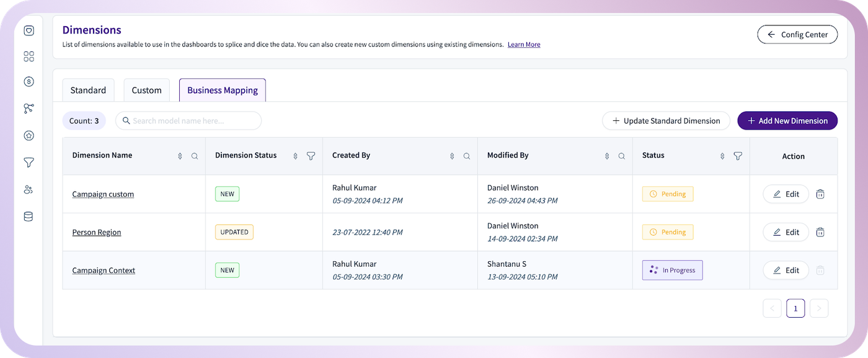
Task: Open the users icon in sidebar
Action: click(29, 189)
